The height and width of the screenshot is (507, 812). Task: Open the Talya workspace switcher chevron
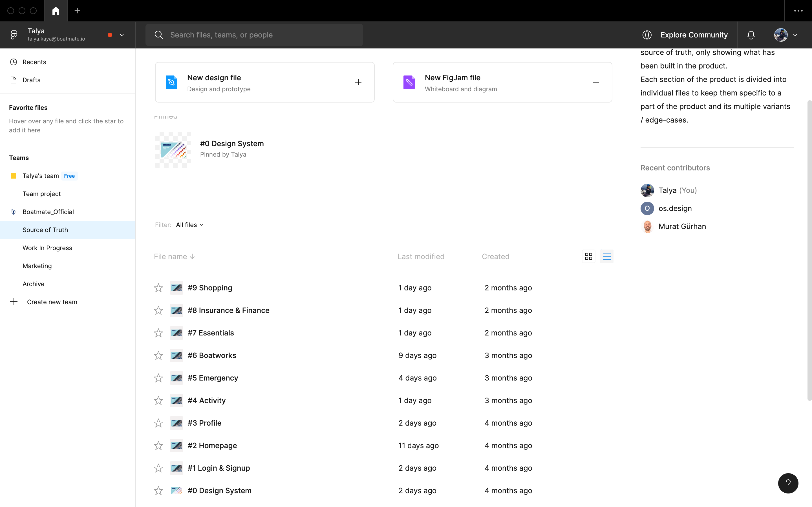(x=122, y=35)
